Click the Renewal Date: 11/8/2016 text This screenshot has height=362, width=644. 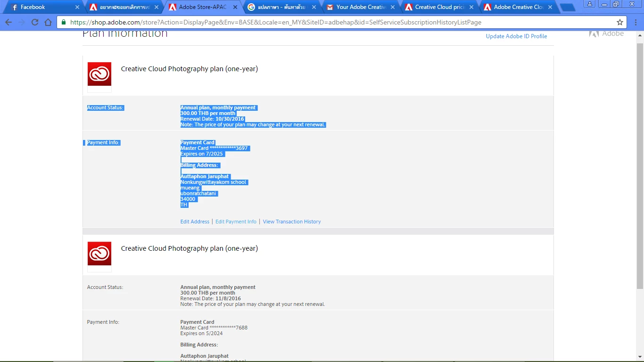(x=211, y=298)
